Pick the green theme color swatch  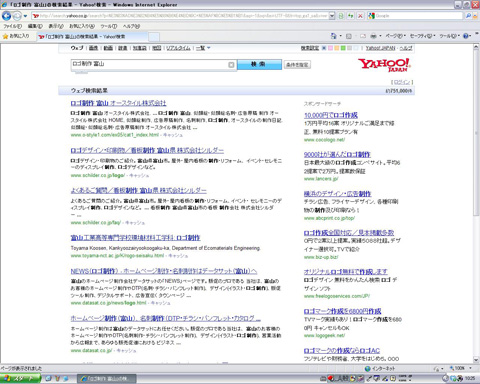[343, 48]
